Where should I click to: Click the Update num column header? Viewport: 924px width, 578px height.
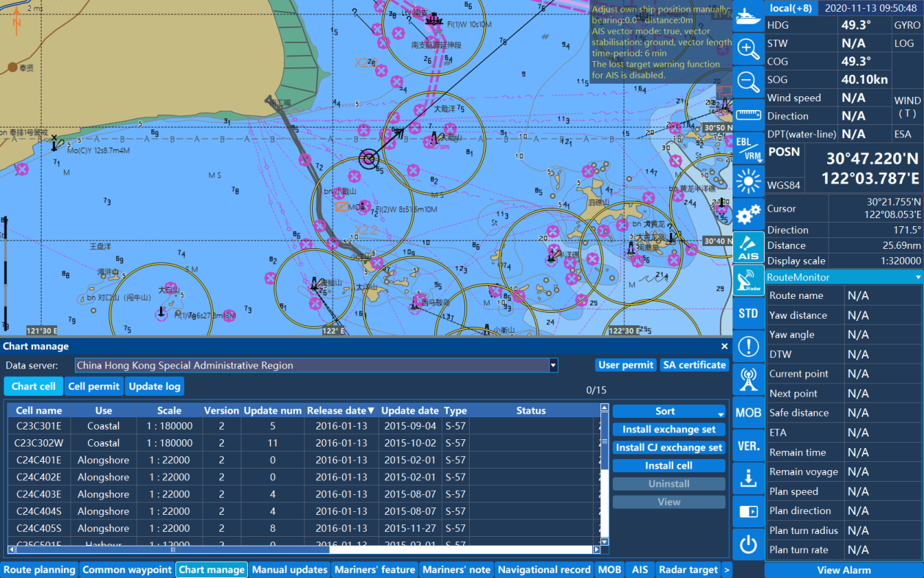[273, 411]
